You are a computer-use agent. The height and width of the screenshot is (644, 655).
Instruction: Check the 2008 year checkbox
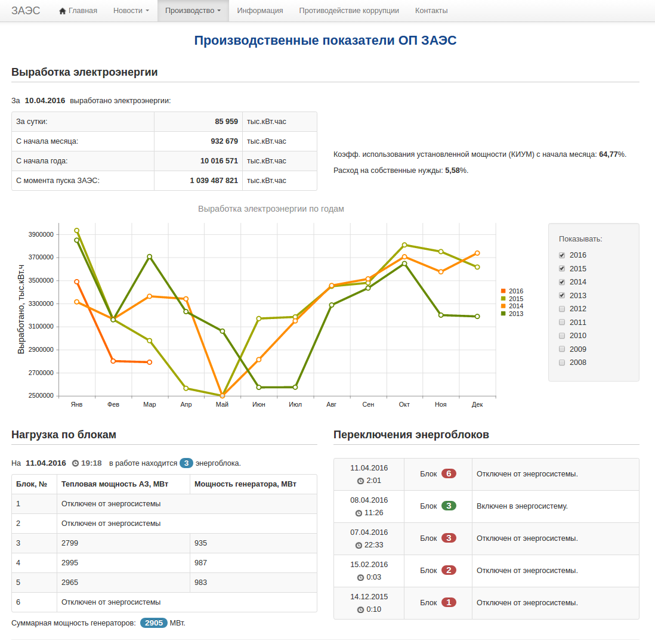(x=562, y=363)
